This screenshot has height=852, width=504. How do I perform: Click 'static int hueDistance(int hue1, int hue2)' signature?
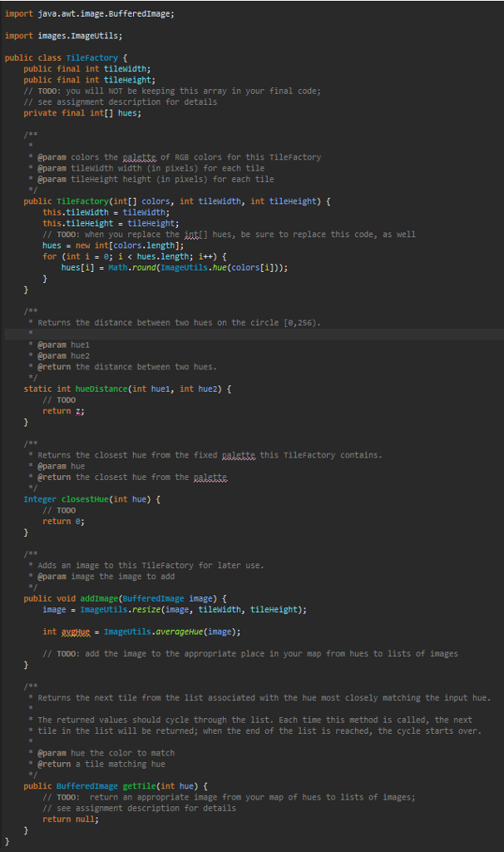pyautogui.click(x=127, y=389)
